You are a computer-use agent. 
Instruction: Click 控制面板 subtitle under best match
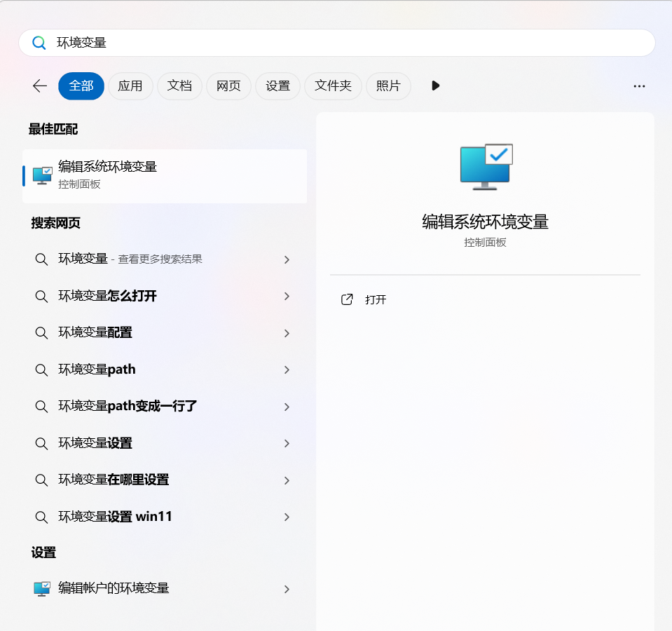[x=79, y=184]
